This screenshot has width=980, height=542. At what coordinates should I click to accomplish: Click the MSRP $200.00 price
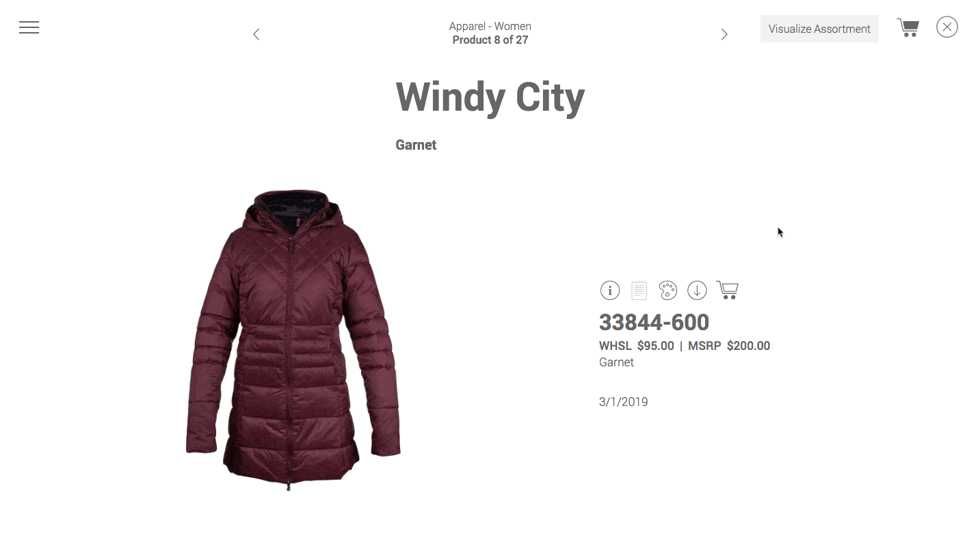click(x=729, y=346)
